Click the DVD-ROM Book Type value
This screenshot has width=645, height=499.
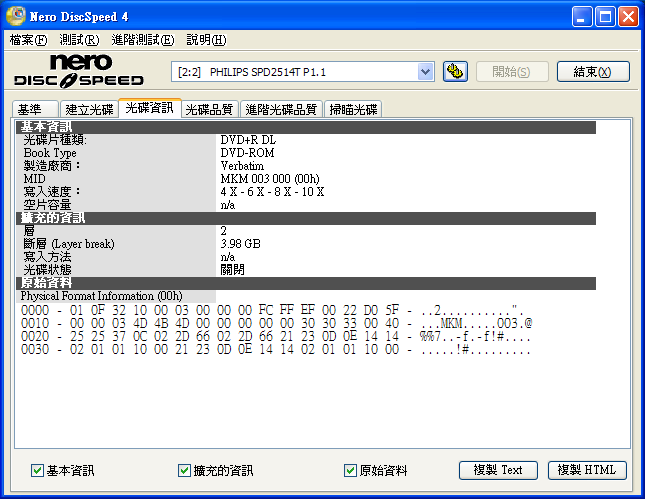coord(247,153)
